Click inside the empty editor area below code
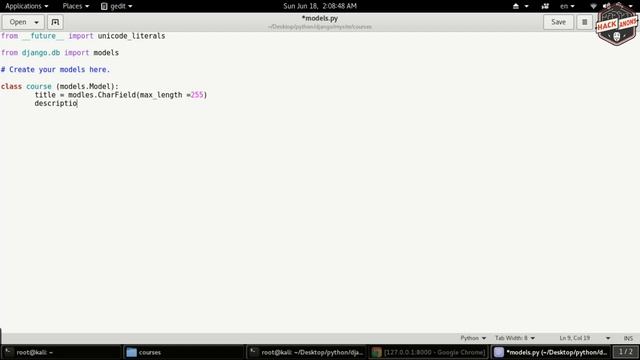The height and width of the screenshot is (360, 640). pyautogui.click(x=320, y=220)
